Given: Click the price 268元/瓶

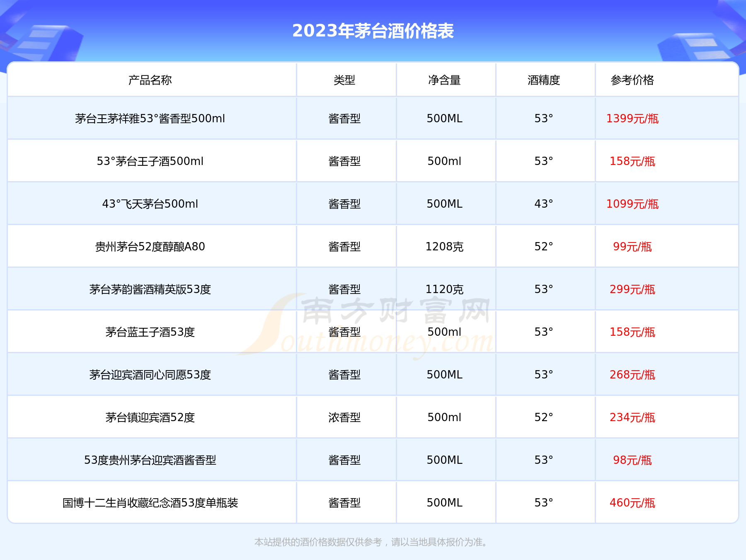Looking at the screenshot, I should click(x=632, y=375).
